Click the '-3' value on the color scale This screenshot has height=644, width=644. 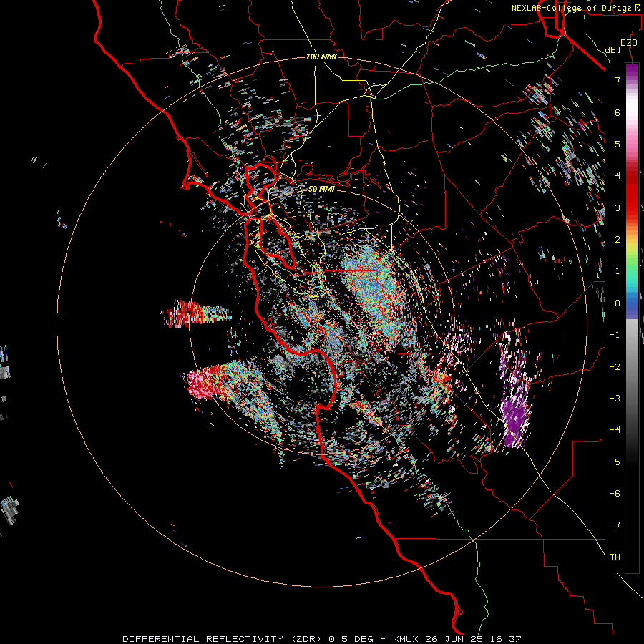pos(615,399)
